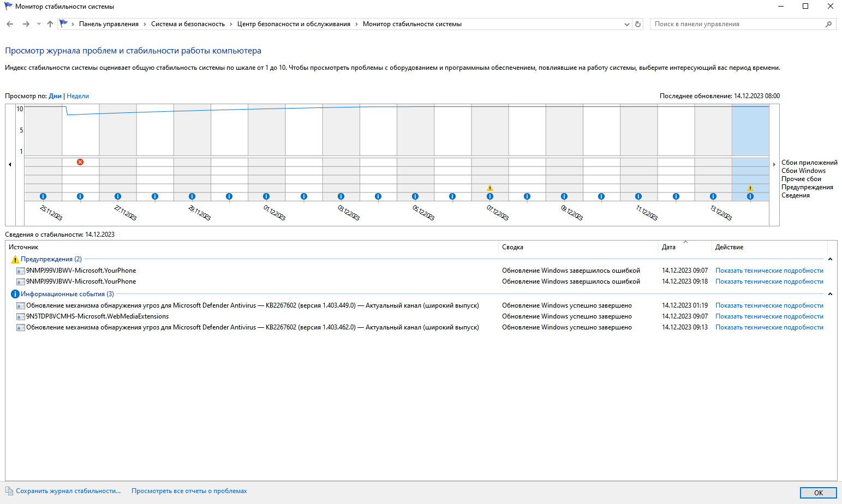Click the window icon of YourPhone 09:18 row
Viewport: 842px width, 504px height.
click(21, 281)
